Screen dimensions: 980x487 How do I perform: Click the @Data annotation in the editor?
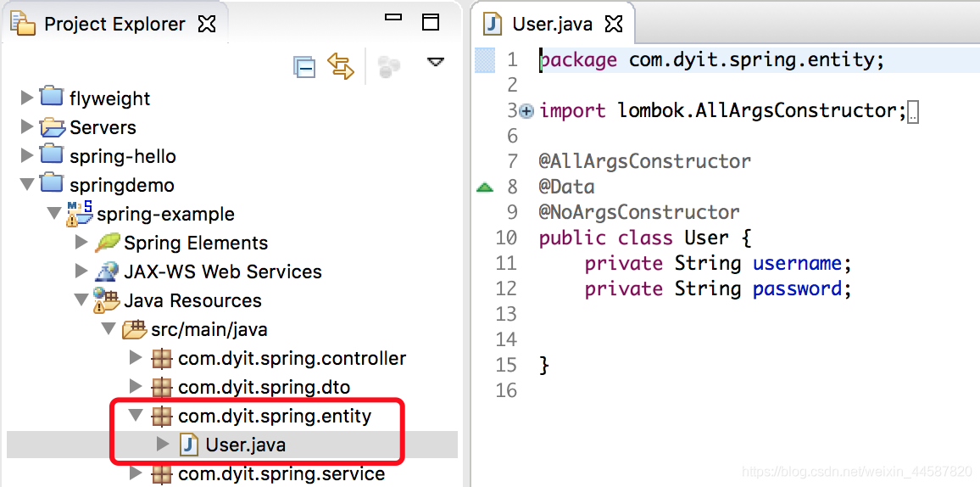click(x=567, y=187)
